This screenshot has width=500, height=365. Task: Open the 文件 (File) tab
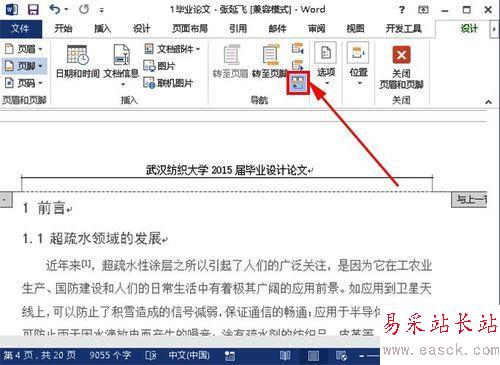pos(20,29)
